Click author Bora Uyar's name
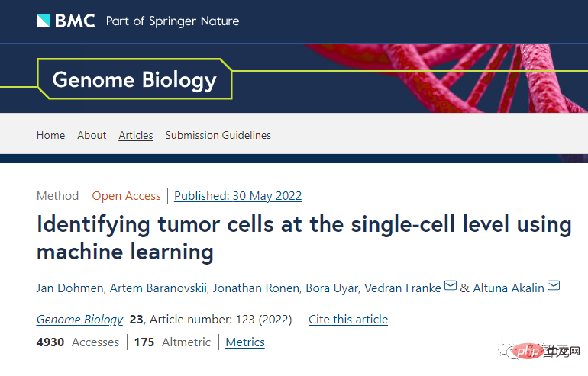The image size is (588, 376). 331,288
